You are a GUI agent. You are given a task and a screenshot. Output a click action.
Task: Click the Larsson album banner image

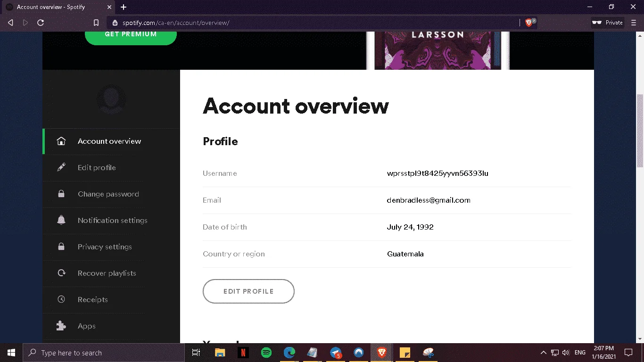(438, 50)
